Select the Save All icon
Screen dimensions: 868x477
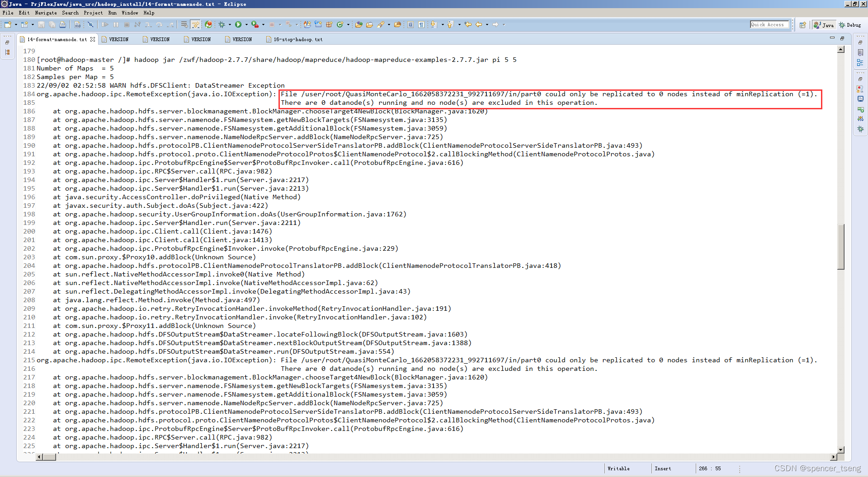[52, 24]
